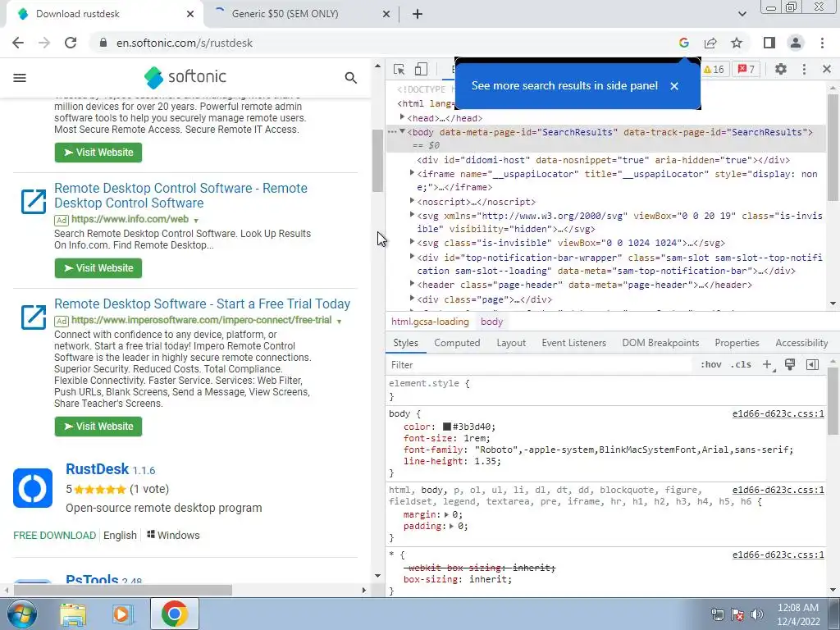The image size is (840, 630).
Task: Select the html.gcsa-loading breadcrumb
Action: point(430,322)
